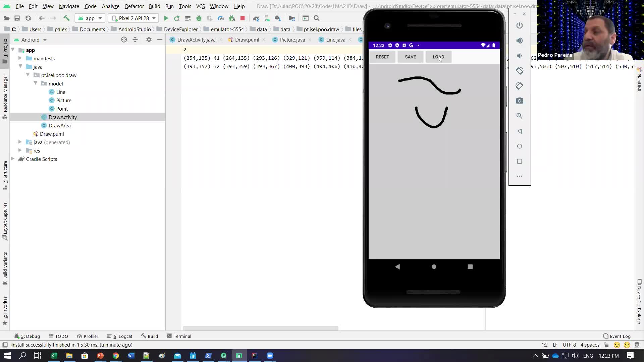Click the Project Structure toolbar icon

pyautogui.click(x=292, y=18)
